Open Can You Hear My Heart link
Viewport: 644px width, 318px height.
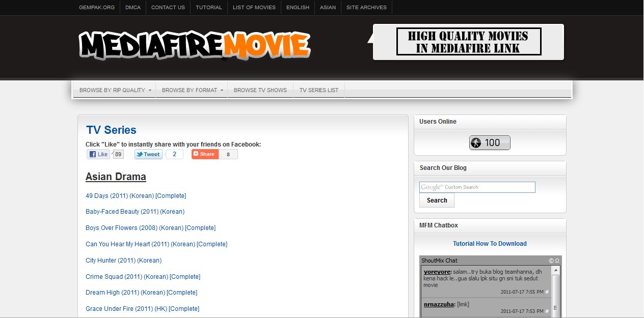click(156, 244)
